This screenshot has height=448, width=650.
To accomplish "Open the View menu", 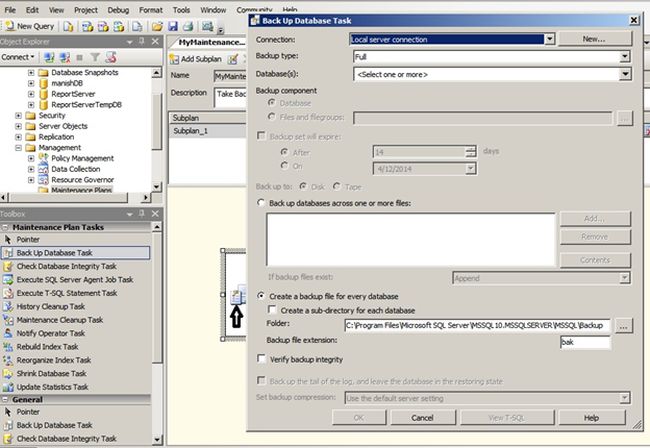I will point(56,10).
